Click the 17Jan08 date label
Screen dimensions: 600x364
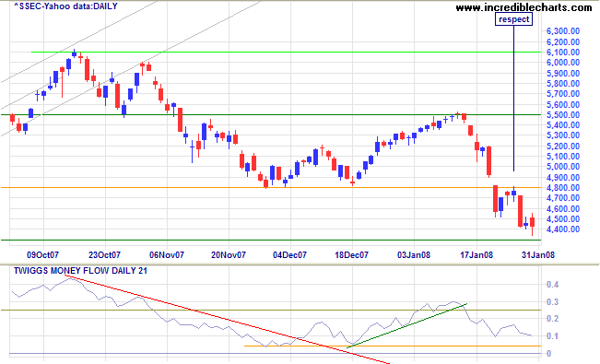pyautogui.click(x=476, y=255)
